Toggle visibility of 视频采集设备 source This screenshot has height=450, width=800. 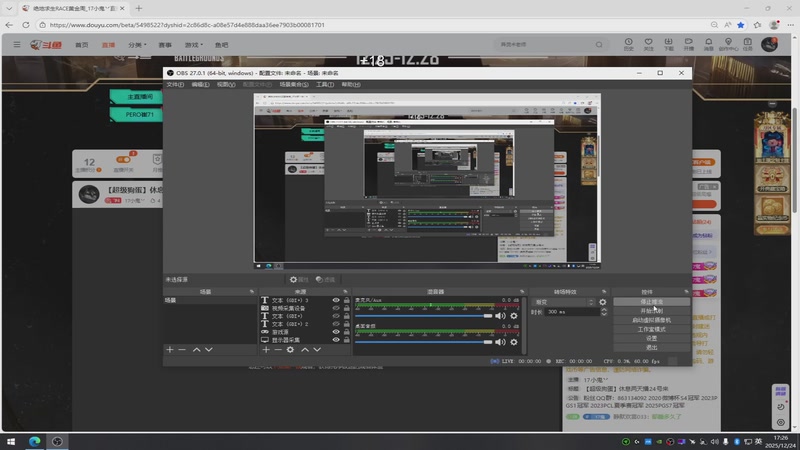pos(336,308)
